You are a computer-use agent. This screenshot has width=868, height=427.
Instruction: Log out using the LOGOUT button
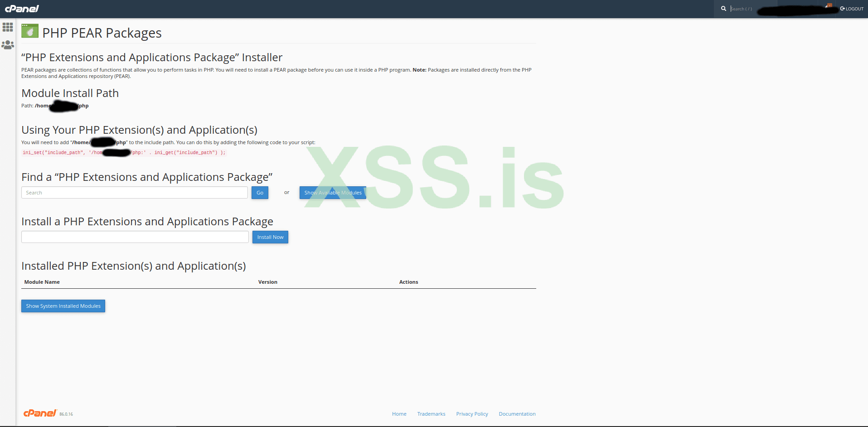852,9
